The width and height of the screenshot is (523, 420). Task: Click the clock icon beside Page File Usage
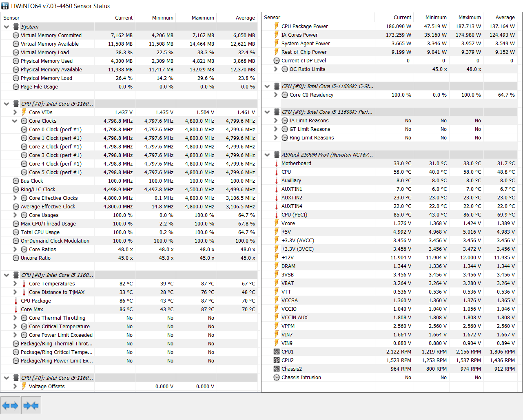16,86
